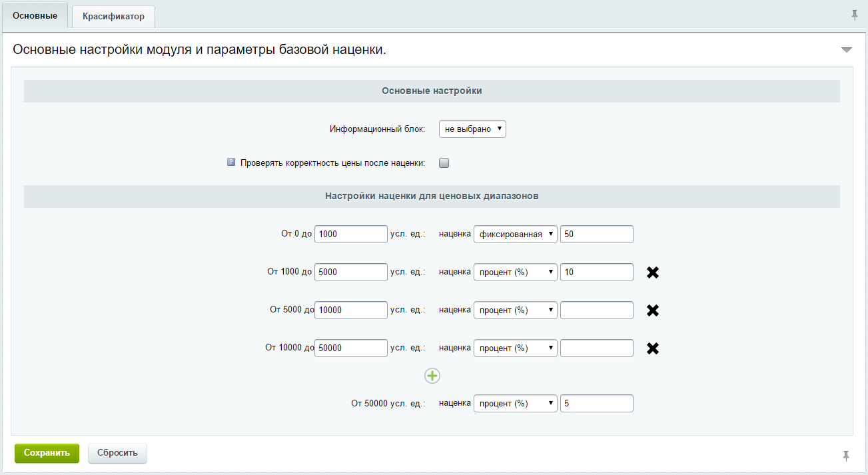Open the фиксированная markup type dropdown
This screenshot has width=868, height=475.
515,235
